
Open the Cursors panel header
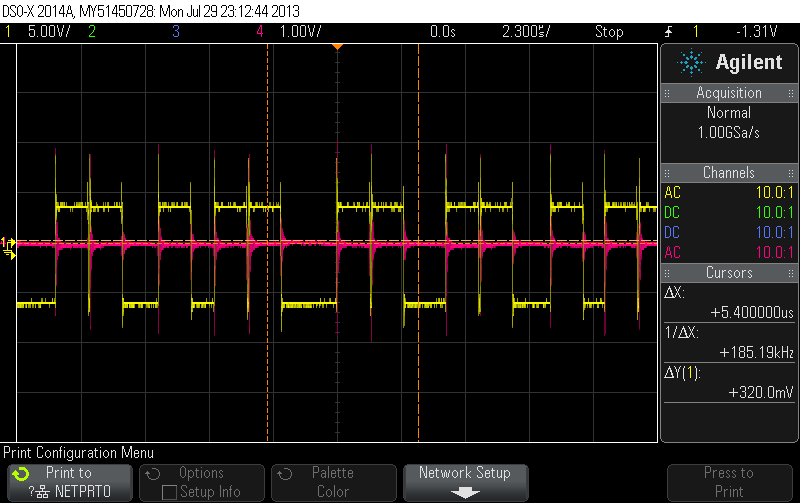(729, 272)
